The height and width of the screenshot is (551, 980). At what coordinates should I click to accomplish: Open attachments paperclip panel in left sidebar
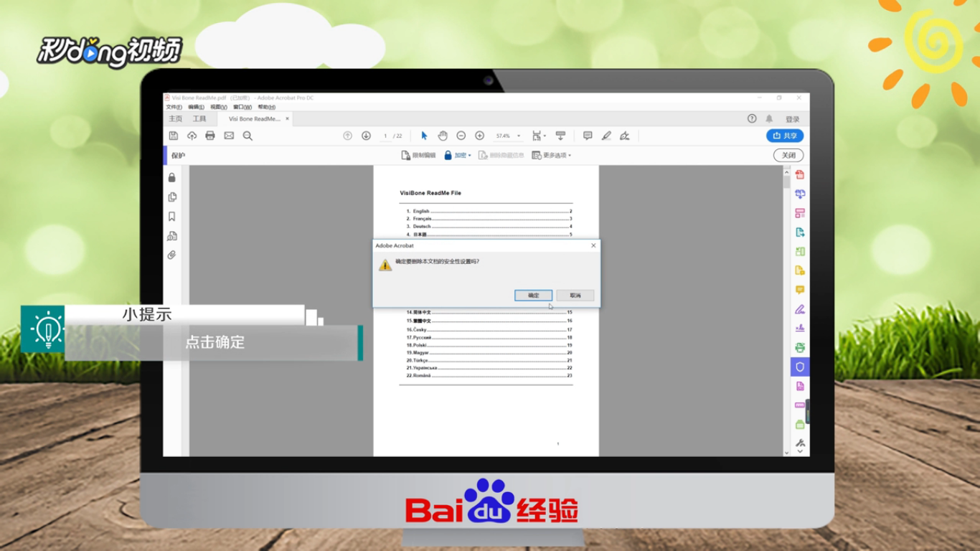pyautogui.click(x=172, y=255)
